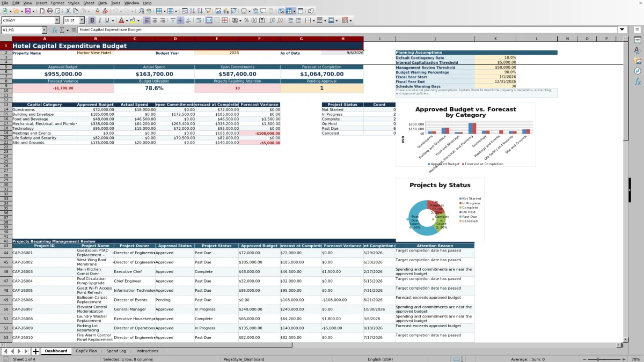This screenshot has width=644, height=362.
Task: Switch to the Spend Log sheet tab
Action: pyautogui.click(x=116, y=351)
